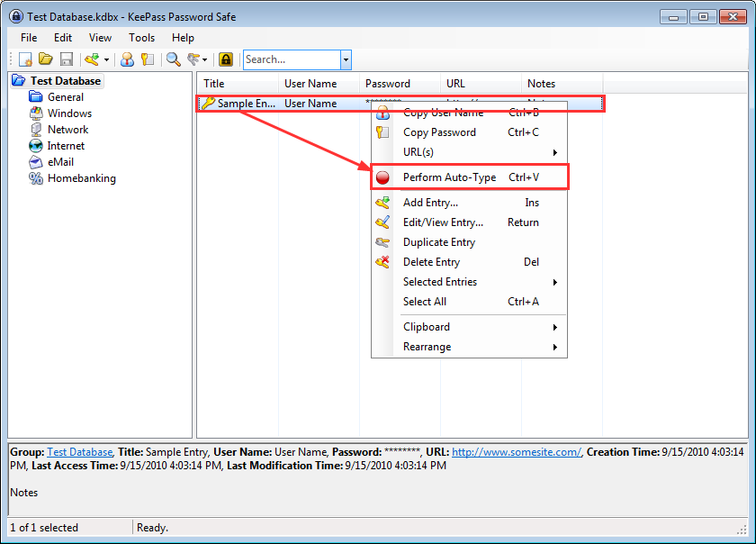The height and width of the screenshot is (544, 756).
Task: Choose Duplicate Entry in context menu
Action: (469, 242)
